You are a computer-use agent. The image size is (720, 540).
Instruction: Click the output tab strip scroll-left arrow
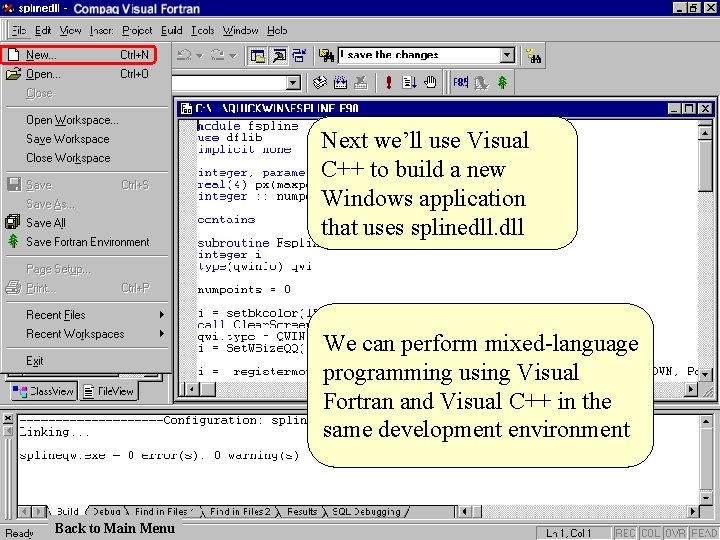26,512
